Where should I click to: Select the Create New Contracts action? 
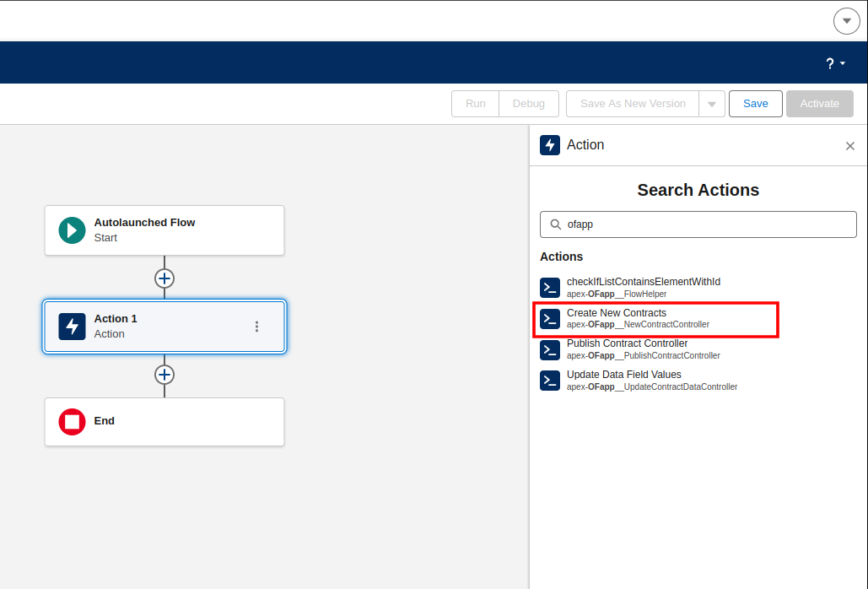[x=617, y=313]
